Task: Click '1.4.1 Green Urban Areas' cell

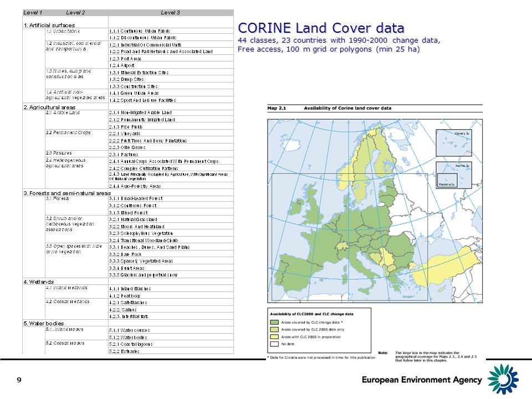Action: pyautogui.click(x=171, y=93)
